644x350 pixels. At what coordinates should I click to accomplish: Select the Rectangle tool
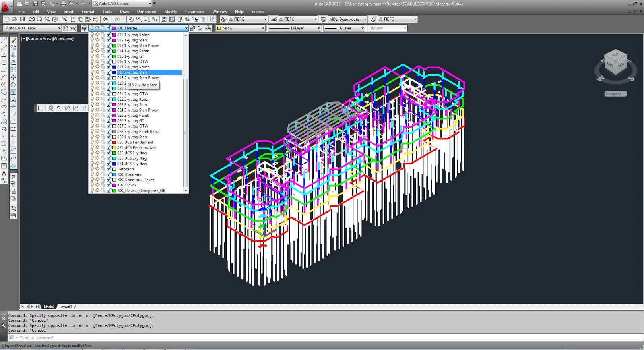coord(4,70)
